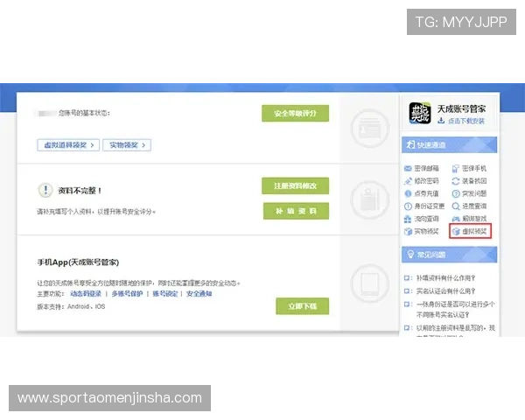Click the 世纪天成 app logo
This screenshot has height=420, width=525.
[x=420, y=113]
